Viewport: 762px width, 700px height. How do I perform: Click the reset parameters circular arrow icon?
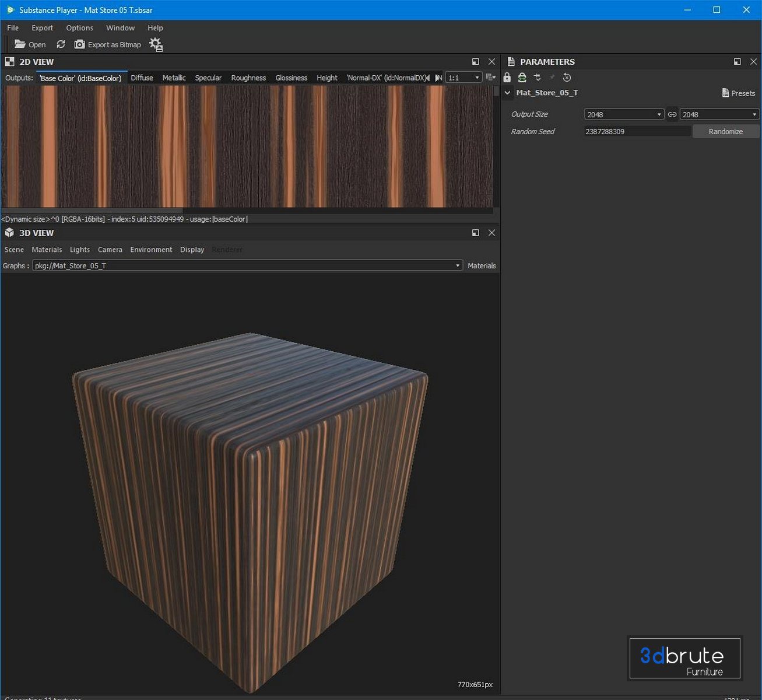567,78
